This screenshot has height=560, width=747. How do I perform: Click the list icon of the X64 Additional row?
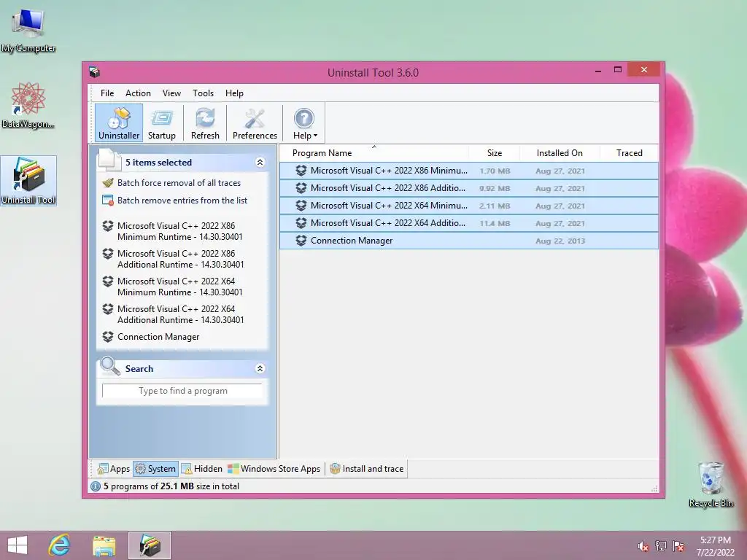point(301,223)
